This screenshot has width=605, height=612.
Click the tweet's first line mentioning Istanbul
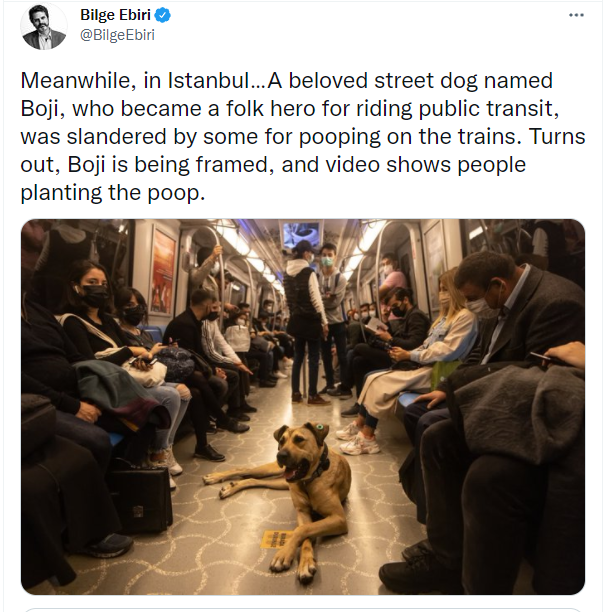pyautogui.click(x=286, y=80)
